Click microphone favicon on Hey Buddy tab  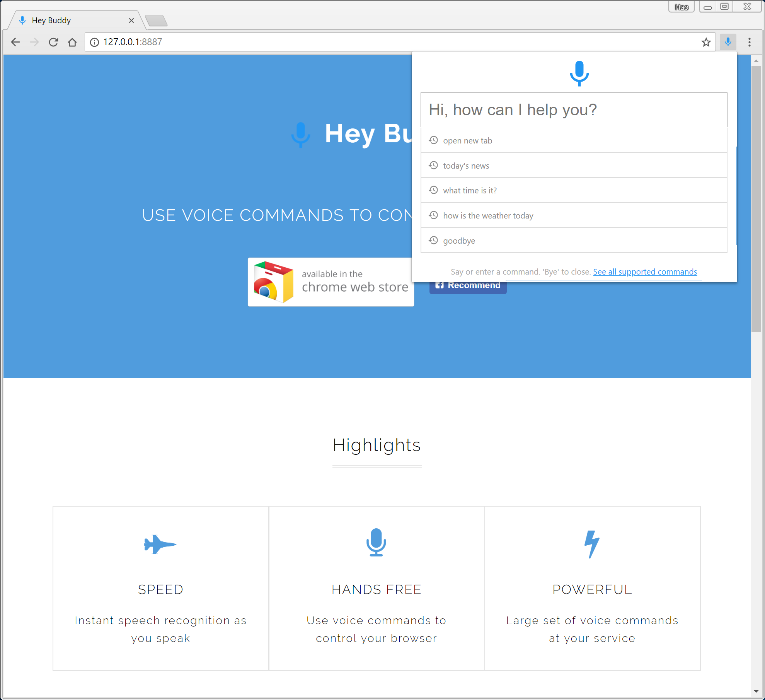[22, 20]
